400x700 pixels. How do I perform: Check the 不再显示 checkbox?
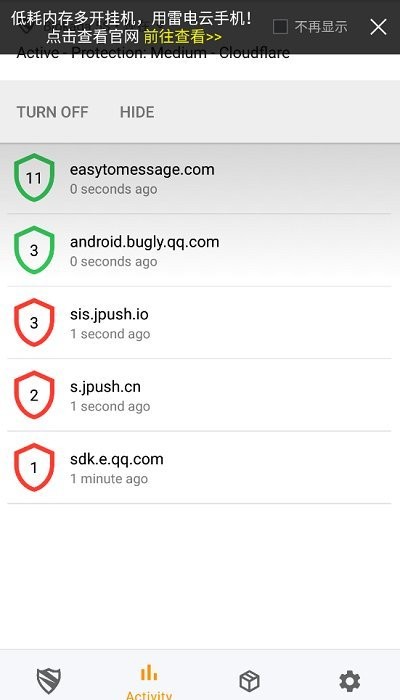click(x=280, y=27)
